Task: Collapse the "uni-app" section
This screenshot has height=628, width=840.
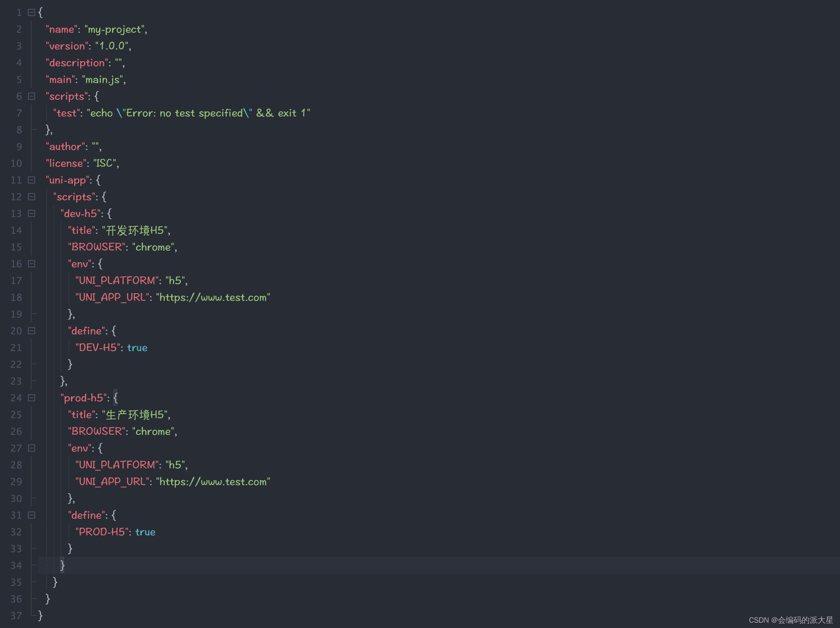Action: point(31,180)
